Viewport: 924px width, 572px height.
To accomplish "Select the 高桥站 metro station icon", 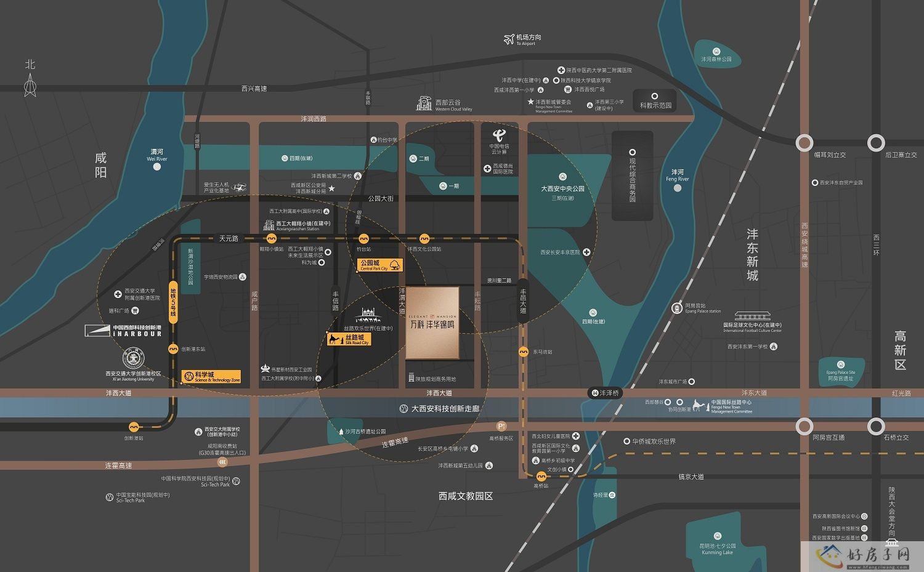I will tap(541, 476).
